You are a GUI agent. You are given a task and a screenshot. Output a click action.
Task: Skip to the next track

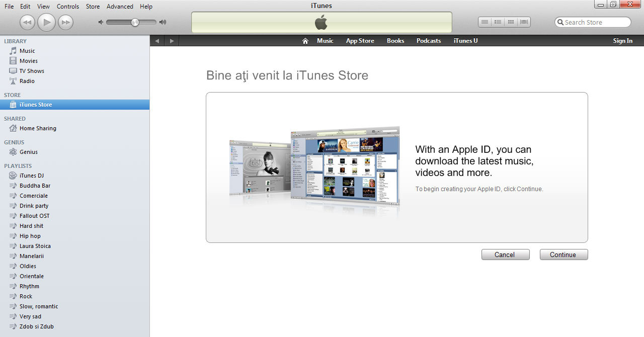[x=65, y=22]
